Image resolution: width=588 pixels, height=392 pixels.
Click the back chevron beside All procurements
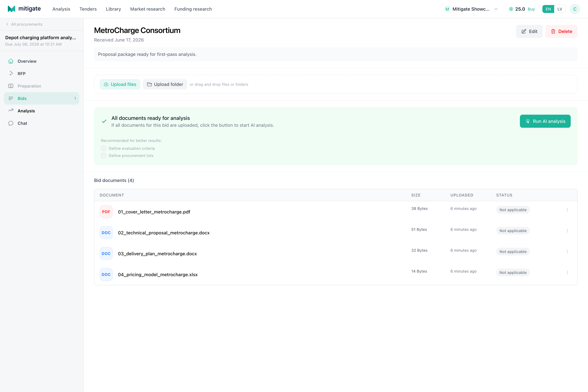click(7, 24)
